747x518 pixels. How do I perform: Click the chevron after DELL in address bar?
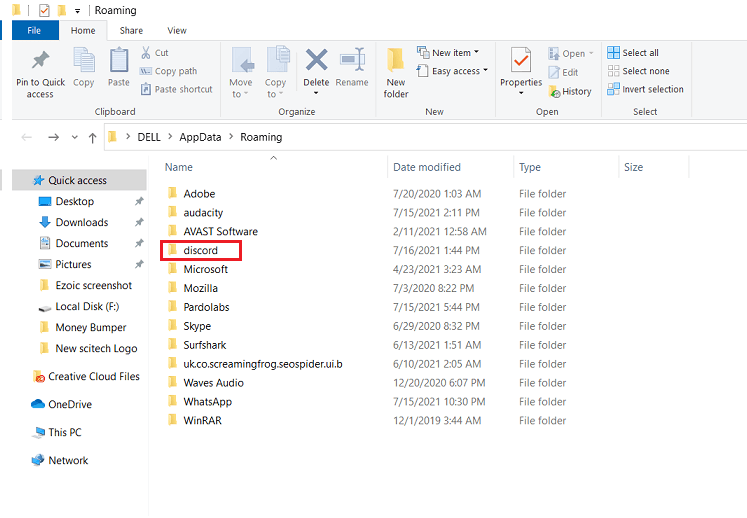(x=170, y=137)
